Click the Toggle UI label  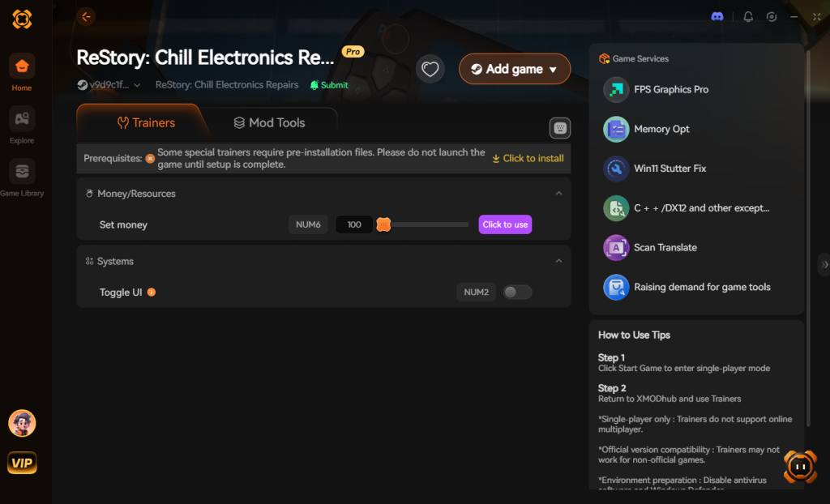pos(121,293)
